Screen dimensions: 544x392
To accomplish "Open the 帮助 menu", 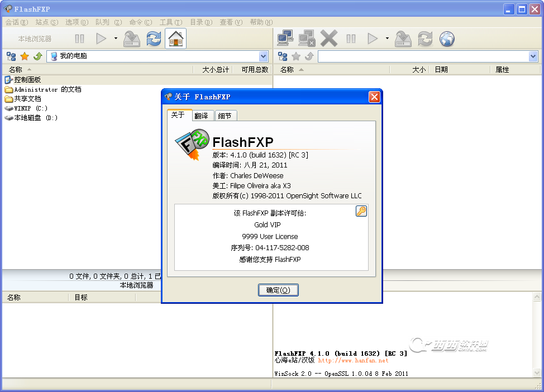I will click(x=261, y=22).
